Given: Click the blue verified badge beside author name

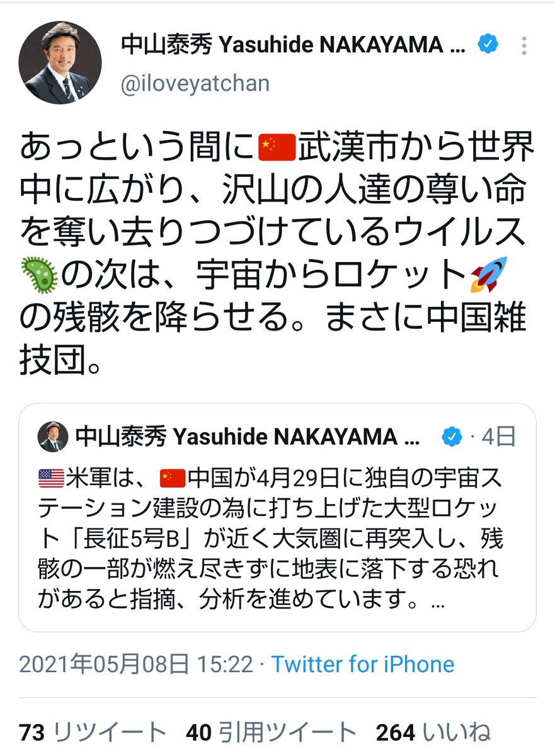Looking at the screenshot, I should coord(488,45).
